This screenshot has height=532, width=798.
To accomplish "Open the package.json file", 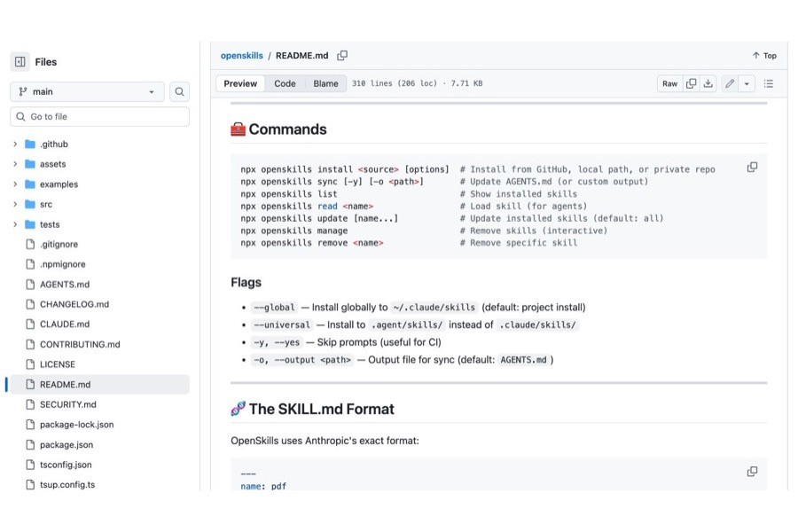I will coord(66,445).
